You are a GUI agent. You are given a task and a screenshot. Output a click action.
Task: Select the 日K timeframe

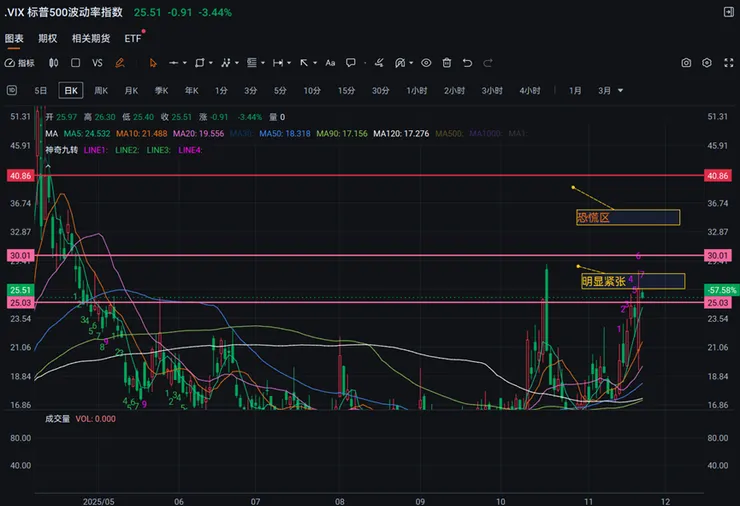point(71,90)
